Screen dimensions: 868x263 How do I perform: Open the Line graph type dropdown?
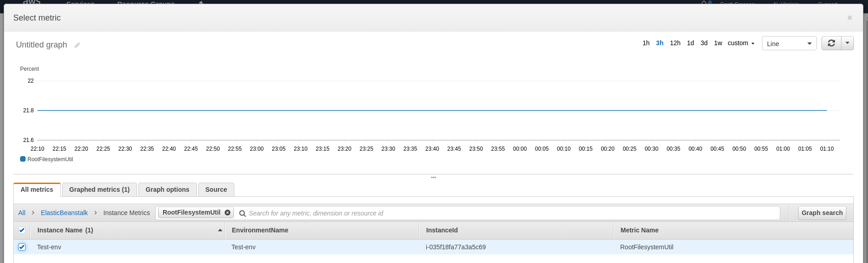(x=789, y=43)
